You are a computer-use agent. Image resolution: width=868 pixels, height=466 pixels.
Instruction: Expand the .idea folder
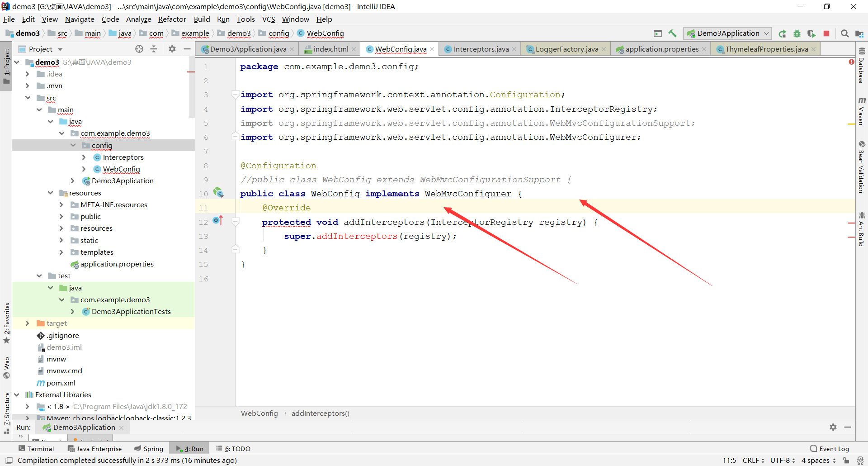point(28,74)
